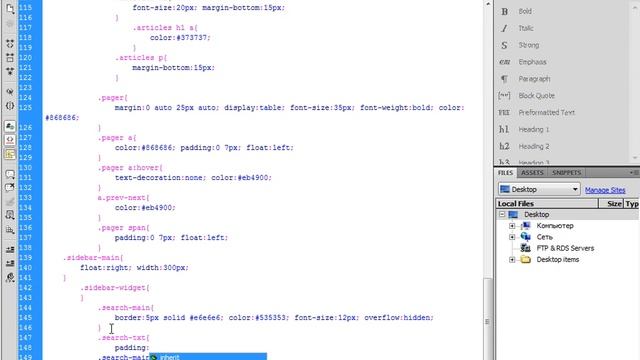Click the Collapse Full Tag icon
The width and height of the screenshot is (640, 360).
10,43
